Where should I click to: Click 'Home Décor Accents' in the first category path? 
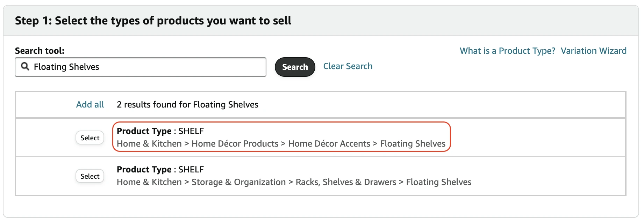click(329, 144)
